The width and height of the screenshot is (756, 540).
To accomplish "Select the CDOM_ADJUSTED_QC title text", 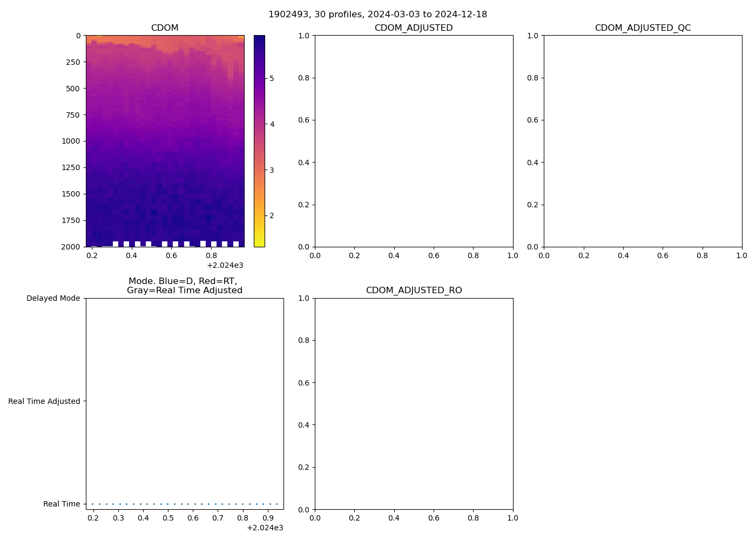I will [643, 28].
